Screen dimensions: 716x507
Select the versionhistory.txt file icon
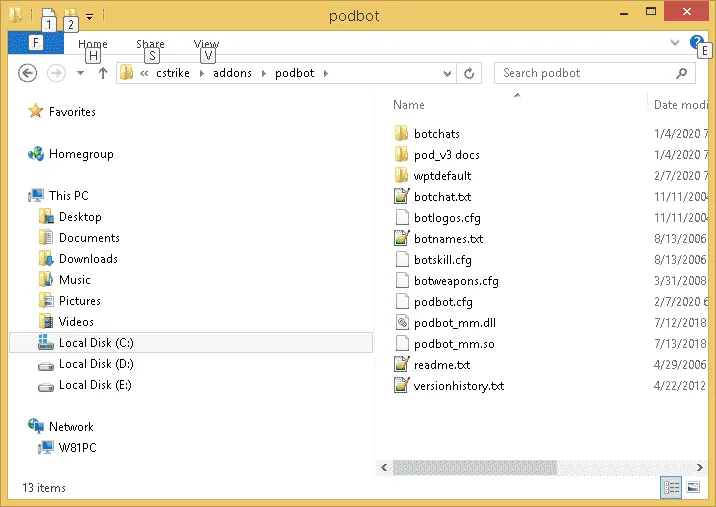[x=401, y=386]
